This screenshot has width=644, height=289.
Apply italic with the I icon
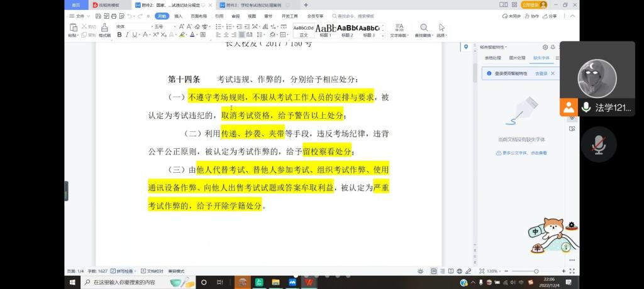(x=126, y=35)
